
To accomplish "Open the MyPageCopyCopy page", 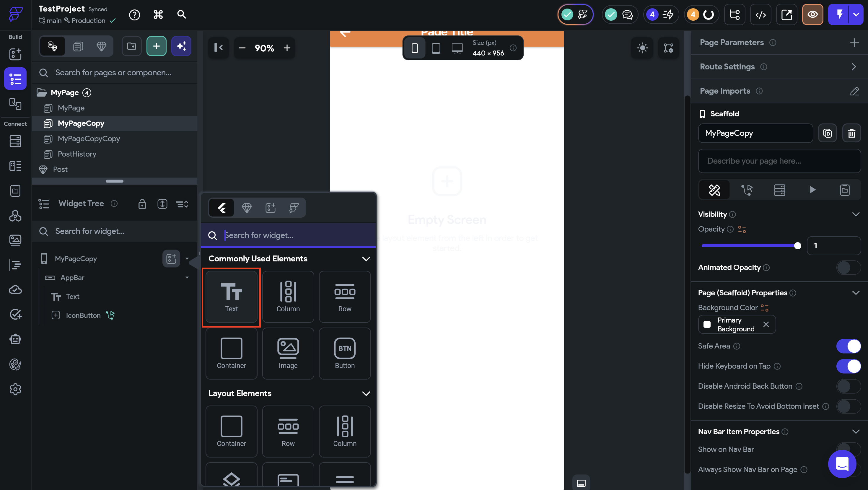I will (x=89, y=139).
